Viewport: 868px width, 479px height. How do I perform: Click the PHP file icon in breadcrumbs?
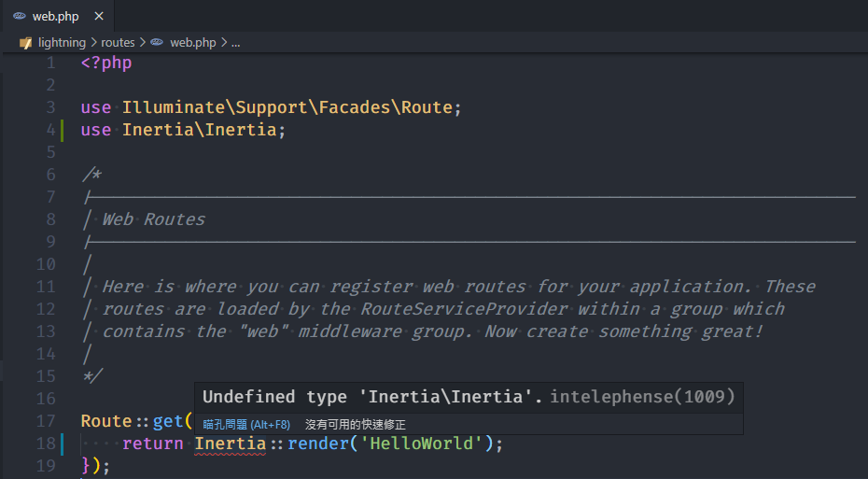point(157,43)
